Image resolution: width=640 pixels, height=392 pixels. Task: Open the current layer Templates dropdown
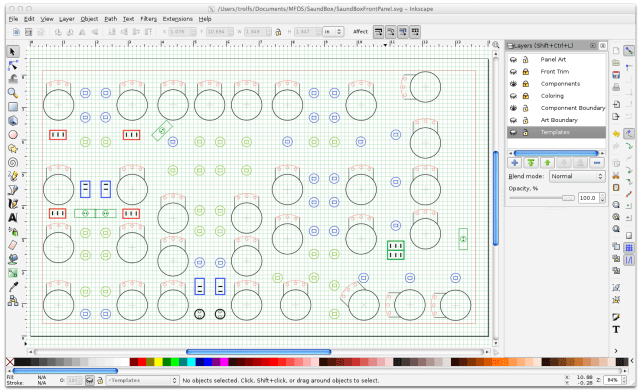143,380
